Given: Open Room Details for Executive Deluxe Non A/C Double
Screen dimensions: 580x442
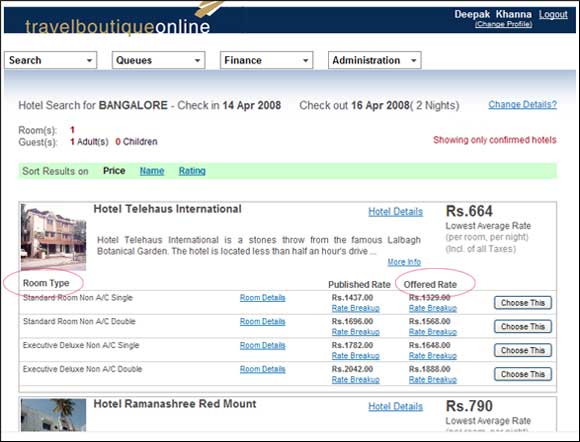Looking at the screenshot, I should pyautogui.click(x=263, y=369).
